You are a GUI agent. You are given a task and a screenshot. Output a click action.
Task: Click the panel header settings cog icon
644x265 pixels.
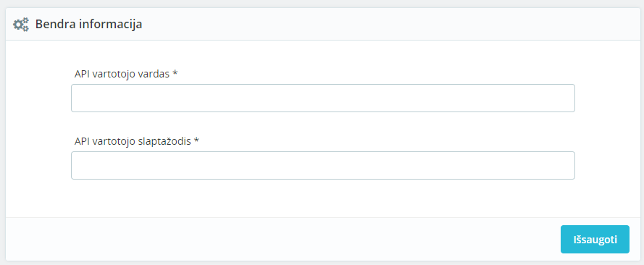point(21,25)
